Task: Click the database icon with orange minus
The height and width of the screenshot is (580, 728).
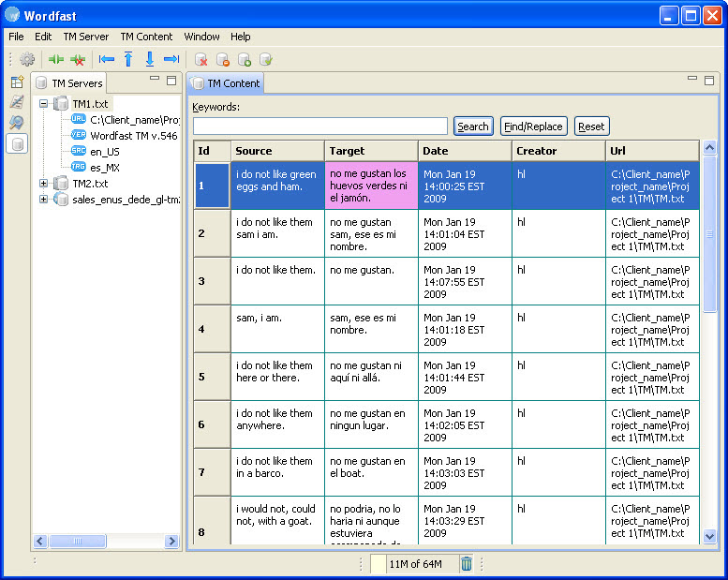Action: point(222,59)
